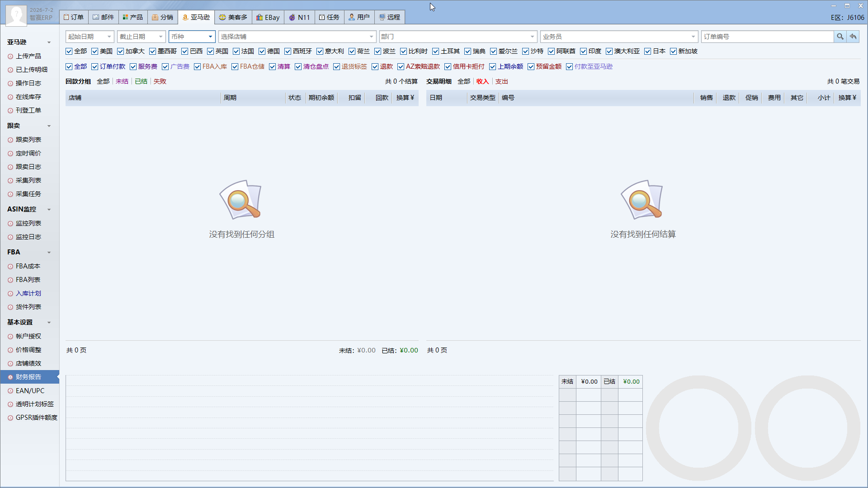Toggle the 广告费 transaction type checkbox
This screenshot has height=488, width=868.
coord(165,67)
